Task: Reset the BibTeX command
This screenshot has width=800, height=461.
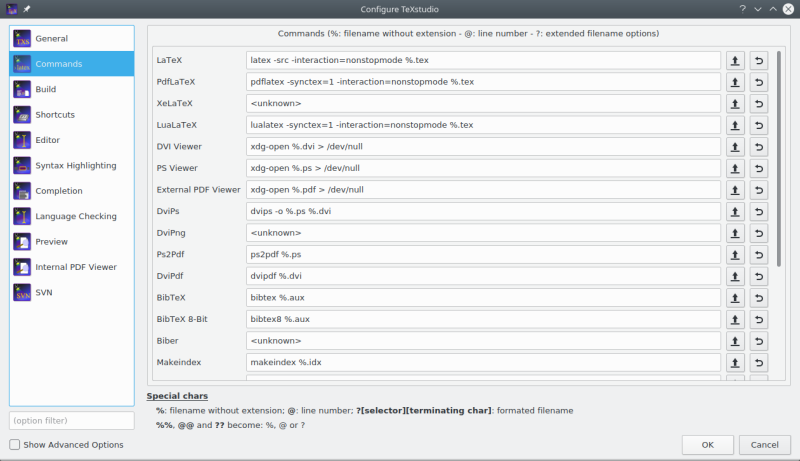Action: click(759, 298)
